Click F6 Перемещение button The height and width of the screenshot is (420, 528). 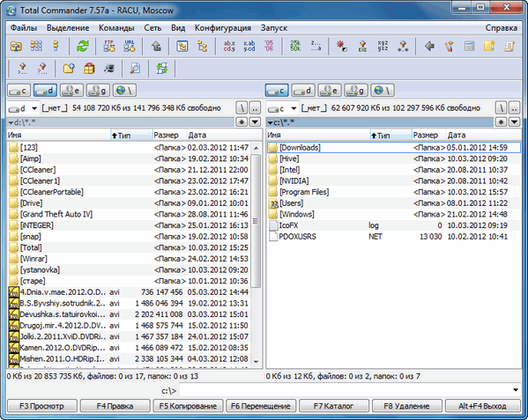coord(261,406)
